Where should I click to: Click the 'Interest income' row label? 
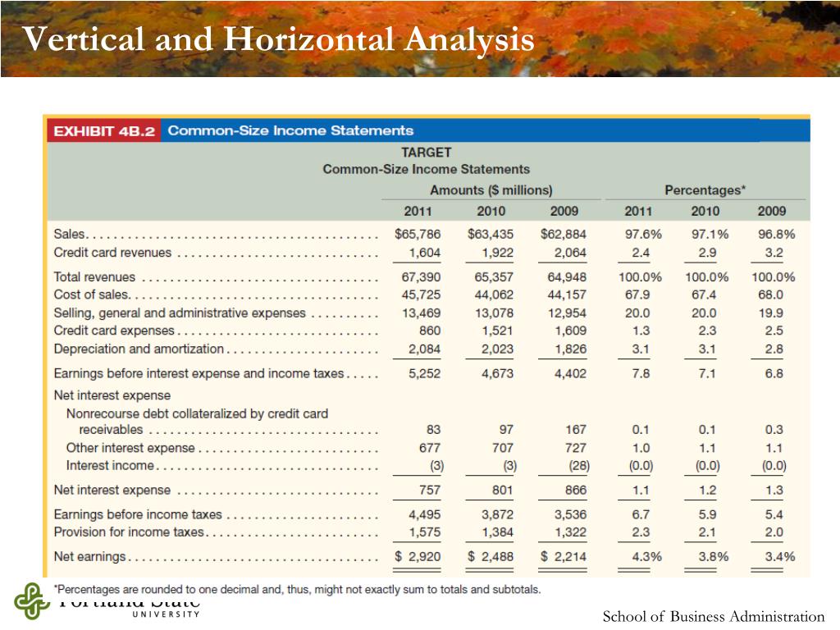111,466
